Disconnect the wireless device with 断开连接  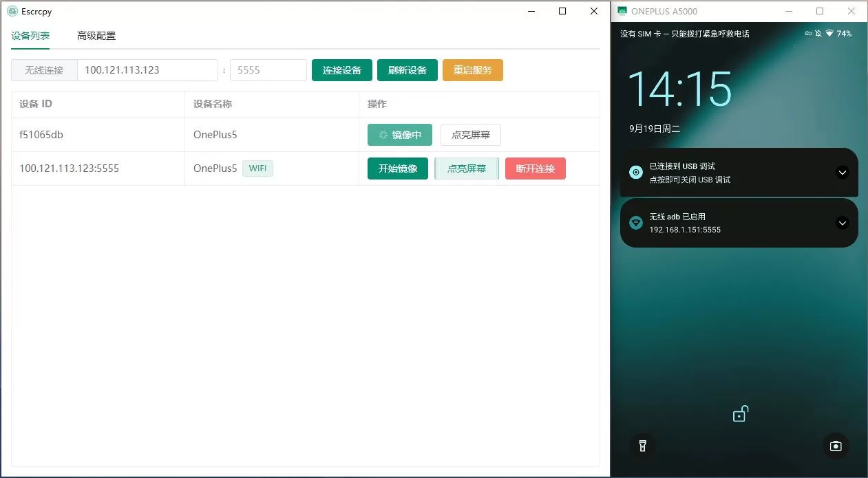pyautogui.click(x=535, y=168)
